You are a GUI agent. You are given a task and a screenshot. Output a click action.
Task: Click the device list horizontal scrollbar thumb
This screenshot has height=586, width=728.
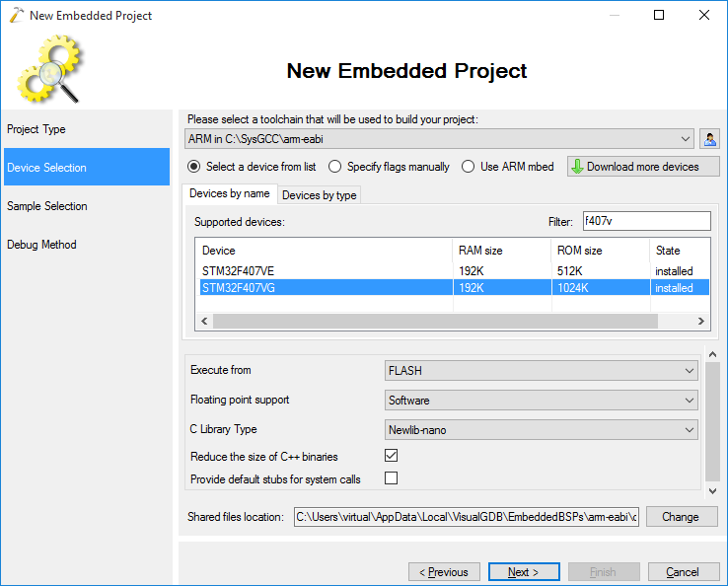click(435, 321)
